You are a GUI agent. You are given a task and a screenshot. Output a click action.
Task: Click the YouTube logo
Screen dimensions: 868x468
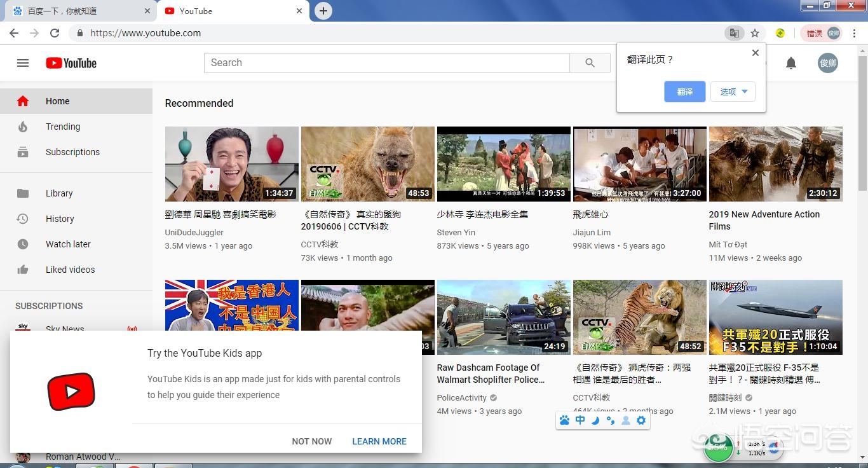[x=71, y=63]
